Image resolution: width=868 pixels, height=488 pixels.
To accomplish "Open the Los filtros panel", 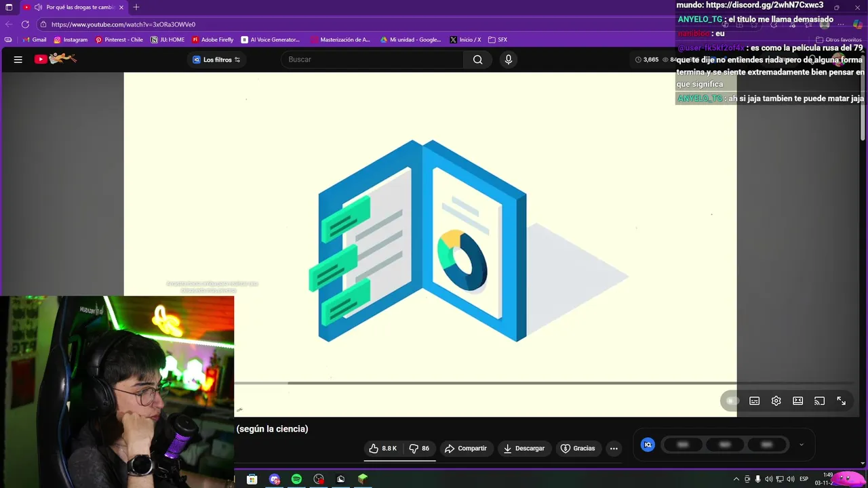I will (216, 60).
